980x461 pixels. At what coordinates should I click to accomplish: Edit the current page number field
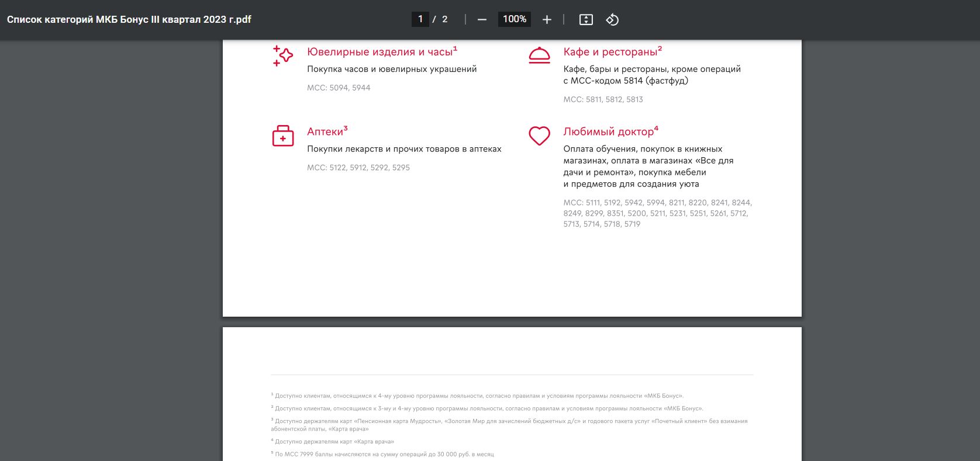(420, 19)
